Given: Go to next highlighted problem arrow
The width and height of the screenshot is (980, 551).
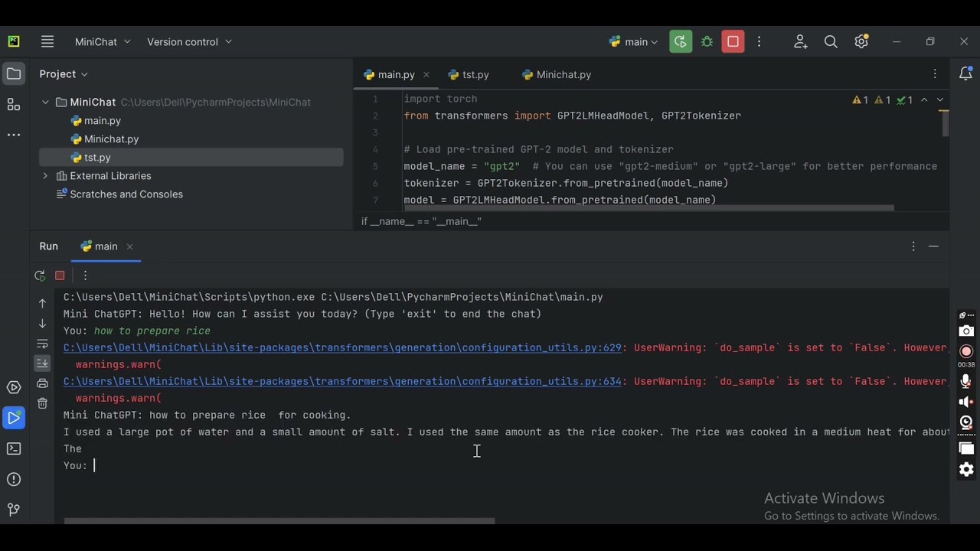Looking at the screenshot, I should click(940, 100).
